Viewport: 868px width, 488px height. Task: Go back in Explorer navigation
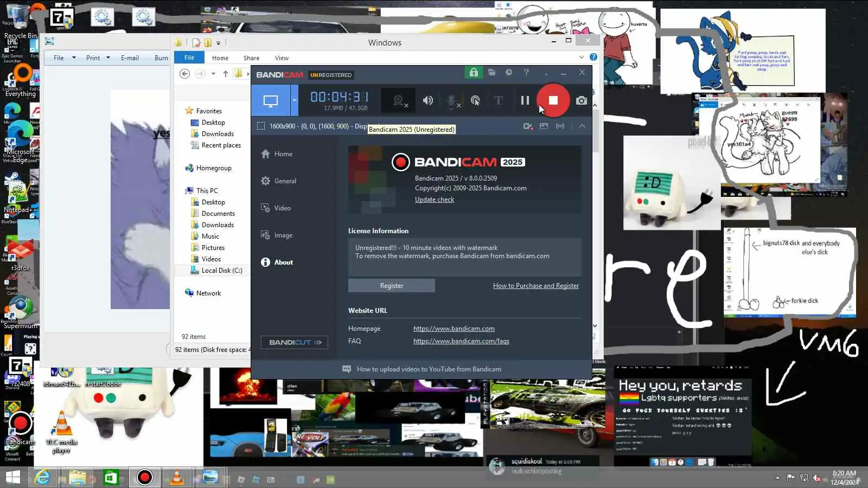184,74
